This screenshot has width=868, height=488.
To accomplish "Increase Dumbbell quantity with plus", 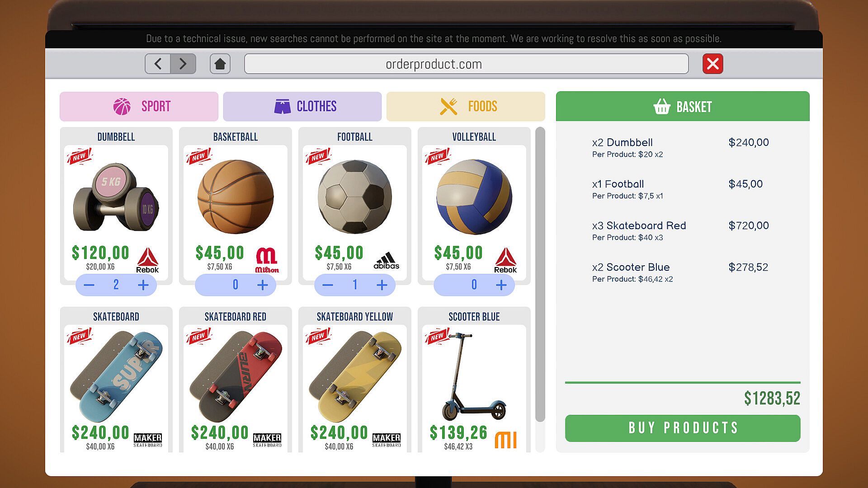I will tap(143, 285).
